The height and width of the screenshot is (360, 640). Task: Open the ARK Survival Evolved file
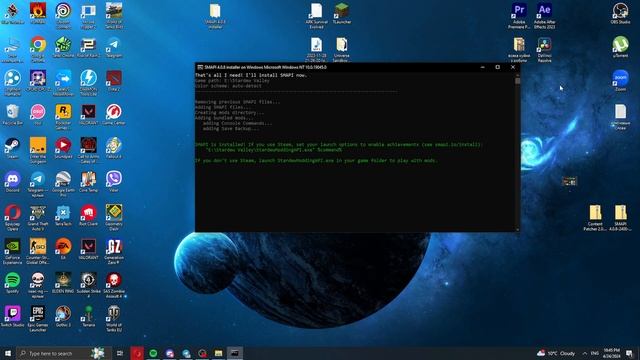[316, 16]
